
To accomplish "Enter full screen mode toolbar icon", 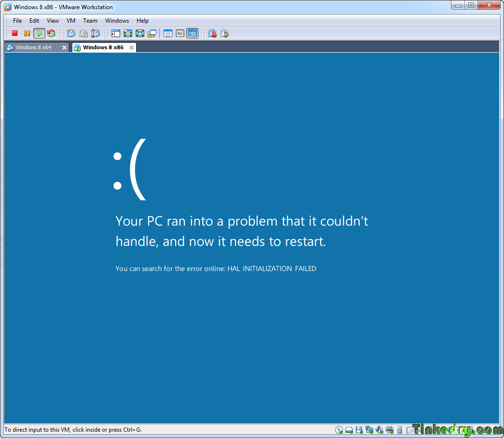I will coord(140,33).
